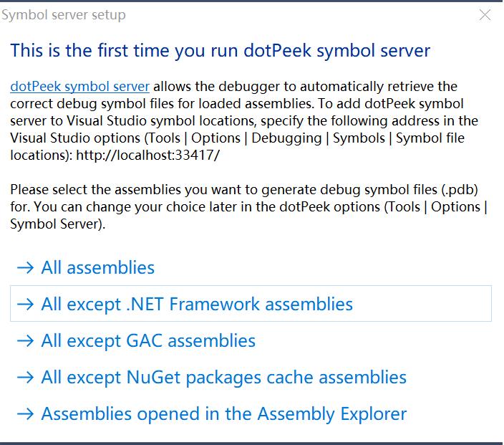Close the Symbol server setup dialog
This screenshot has height=445, width=504.
tap(485, 15)
